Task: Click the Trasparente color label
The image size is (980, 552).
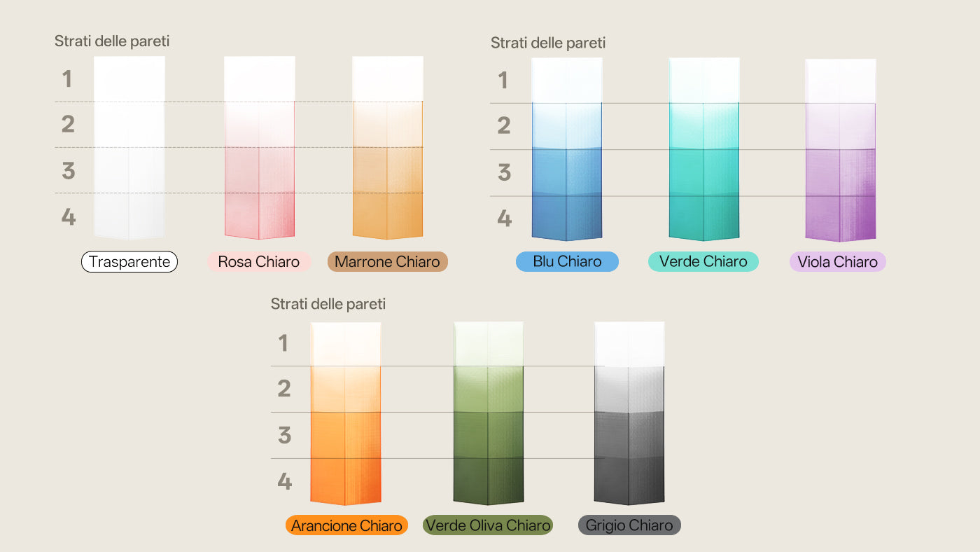Action: pyautogui.click(x=129, y=262)
